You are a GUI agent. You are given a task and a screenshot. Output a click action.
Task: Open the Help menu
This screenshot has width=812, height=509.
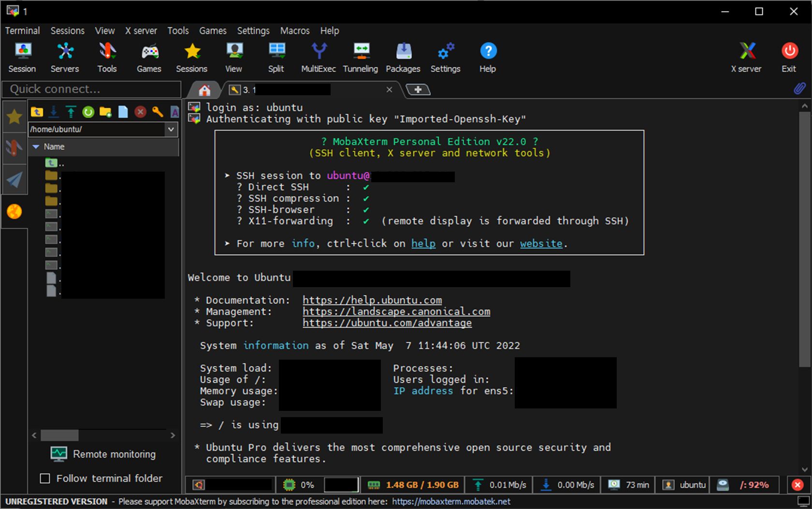point(330,30)
